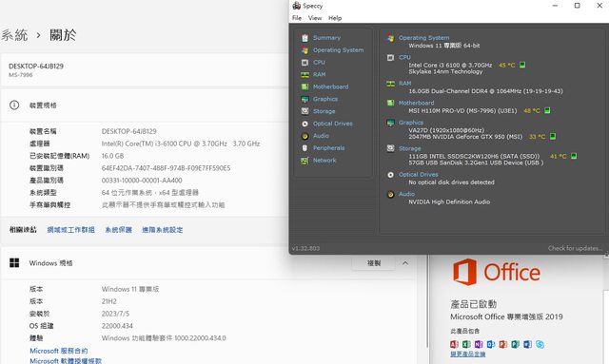Open the View menu in Speccy
This screenshot has height=364, width=609.
coord(315,18)
